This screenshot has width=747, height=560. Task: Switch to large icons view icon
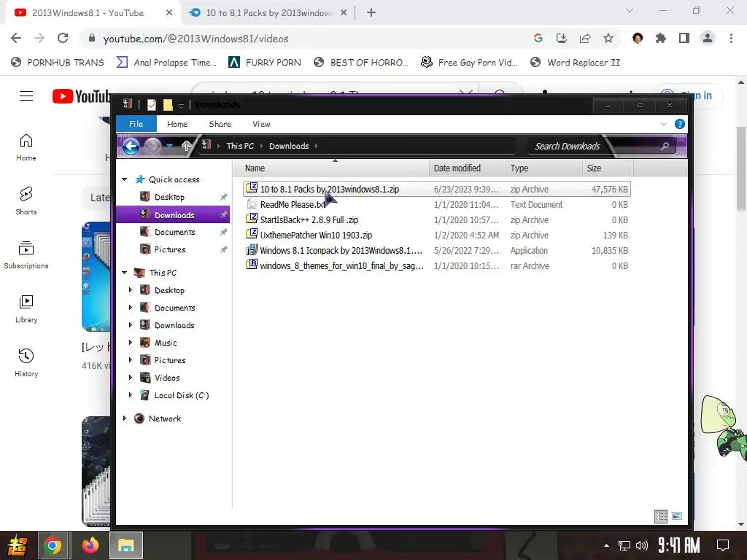click(676, 516)
